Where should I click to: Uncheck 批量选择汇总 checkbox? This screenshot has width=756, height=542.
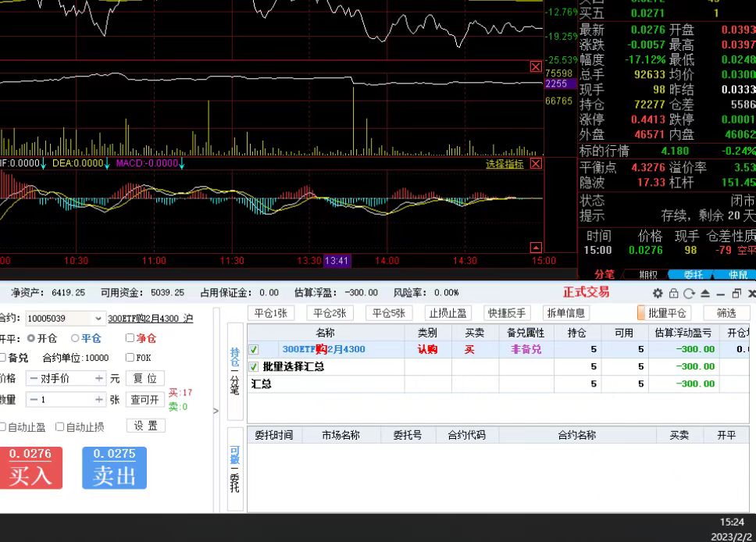254,367
